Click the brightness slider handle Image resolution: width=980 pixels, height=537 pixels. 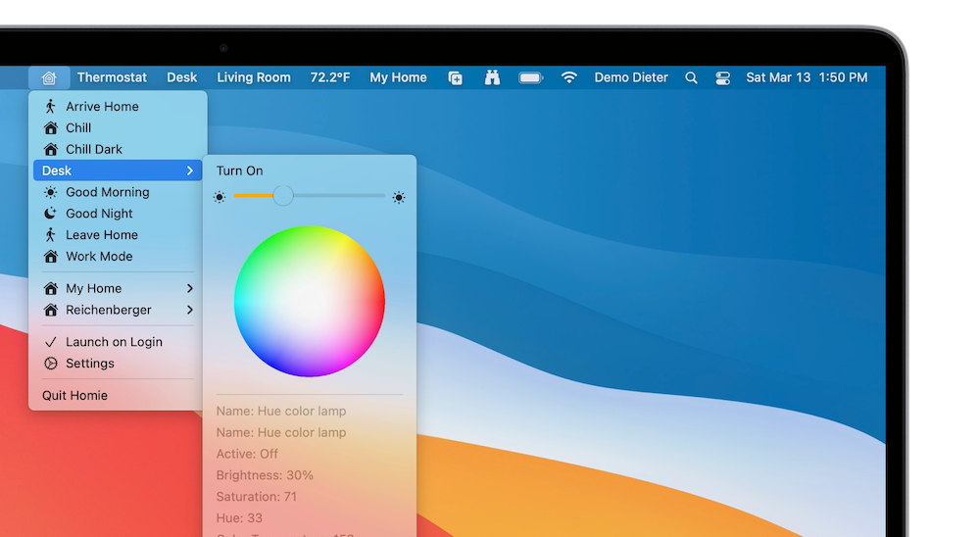click(x=283, y=196)
